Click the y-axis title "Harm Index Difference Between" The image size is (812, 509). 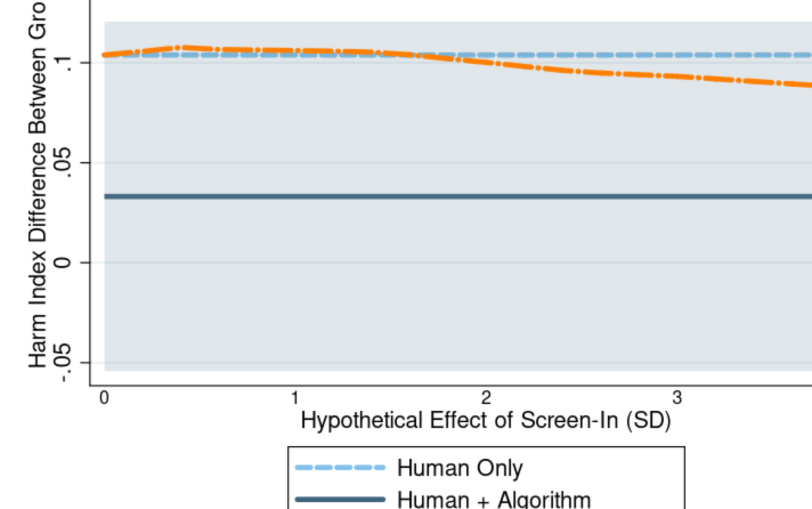(x=38, y=183)
